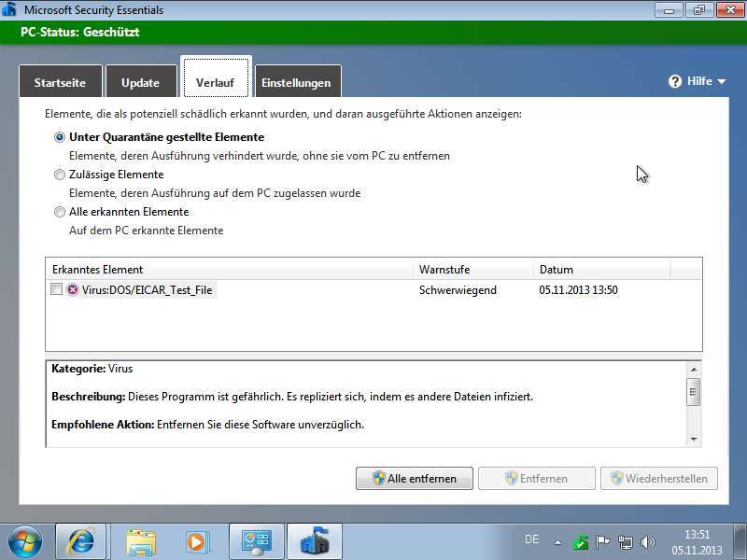Open the Startseite tab
Screen dimensions: 747x560
pyautogui.click(x=61, y=82)
